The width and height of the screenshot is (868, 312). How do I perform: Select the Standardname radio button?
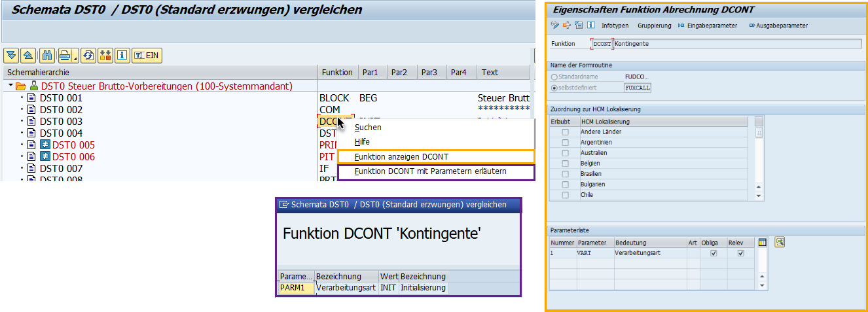tap(554, 77)
